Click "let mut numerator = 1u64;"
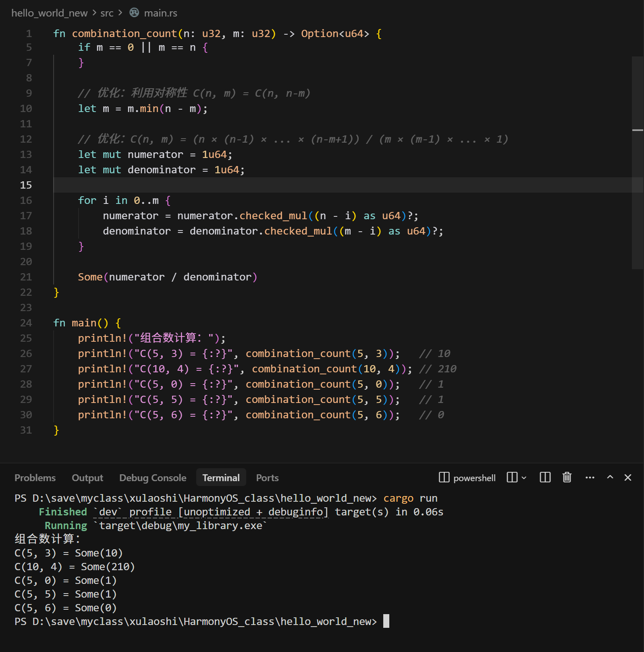 click(155, 154)
